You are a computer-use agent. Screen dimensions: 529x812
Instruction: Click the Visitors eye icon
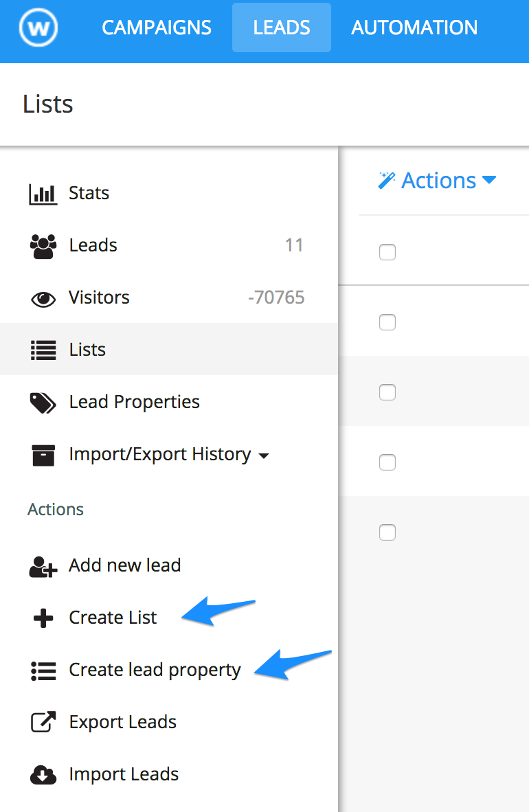pyautogui.click(x=43, y=299)
